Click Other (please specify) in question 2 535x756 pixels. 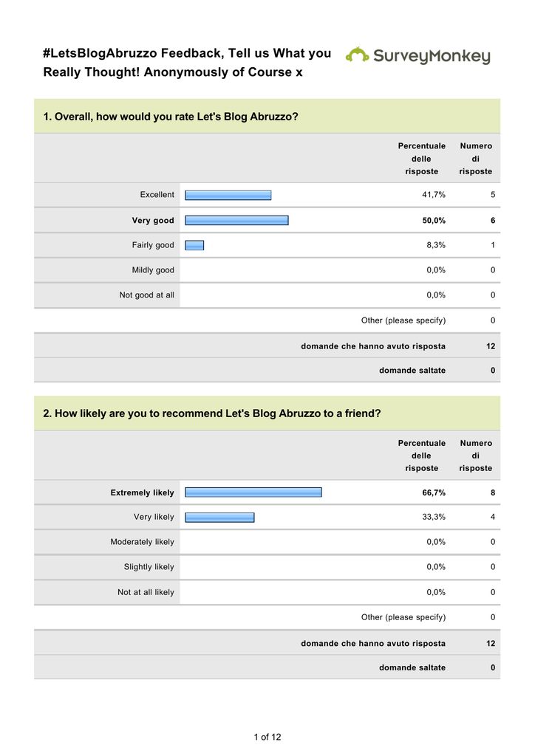[403, 617]
